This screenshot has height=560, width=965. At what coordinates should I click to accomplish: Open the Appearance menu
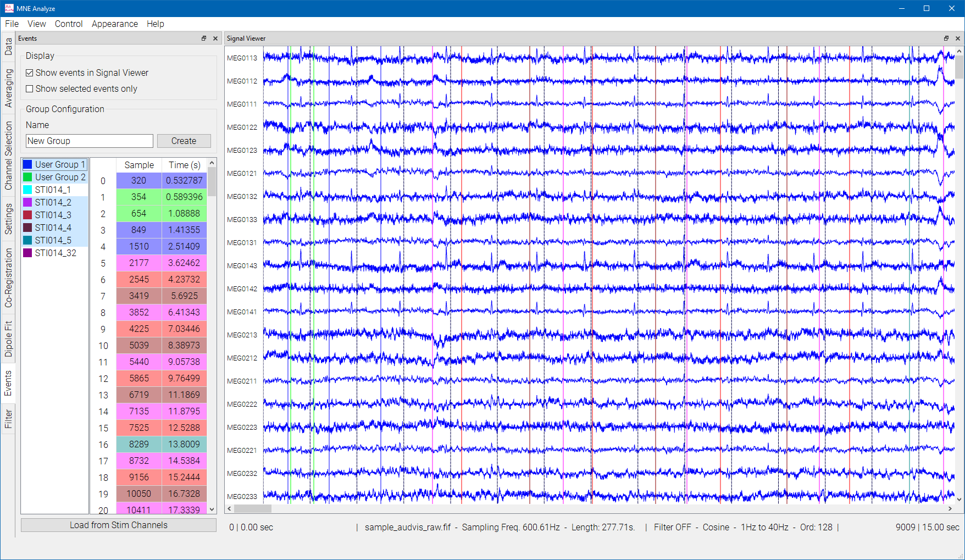114,24
